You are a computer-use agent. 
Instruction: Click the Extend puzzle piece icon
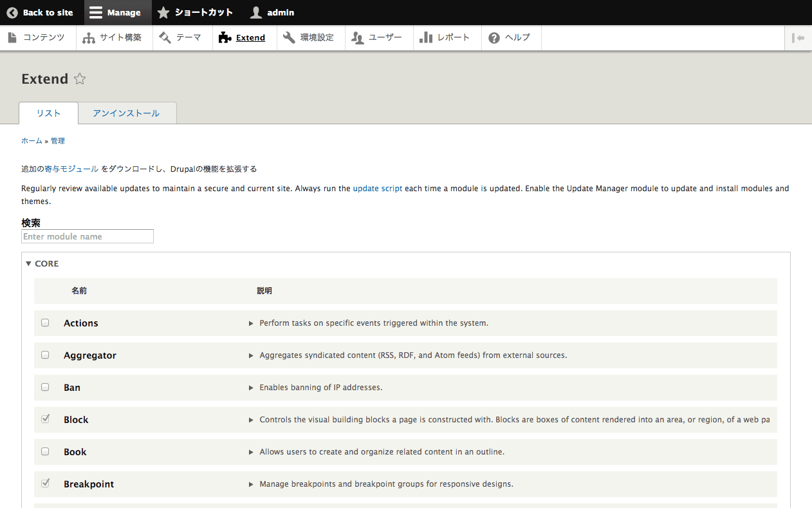(225, 37)
